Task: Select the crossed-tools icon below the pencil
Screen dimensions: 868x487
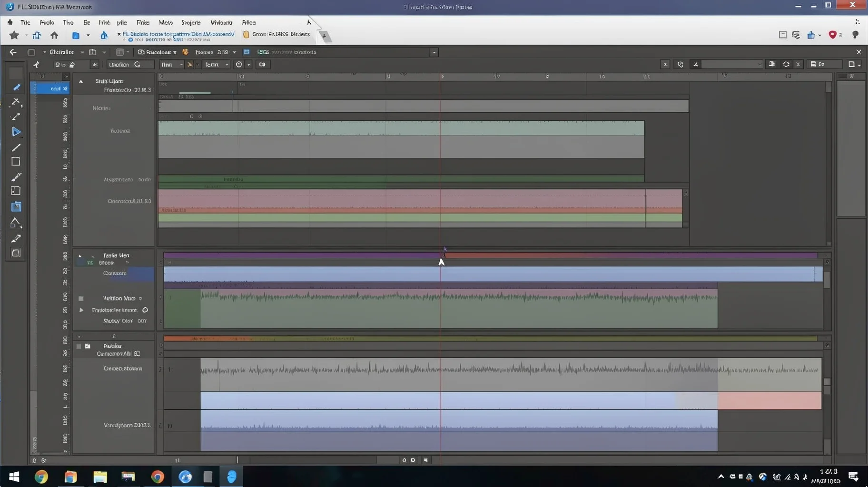Action: (16, 102)
